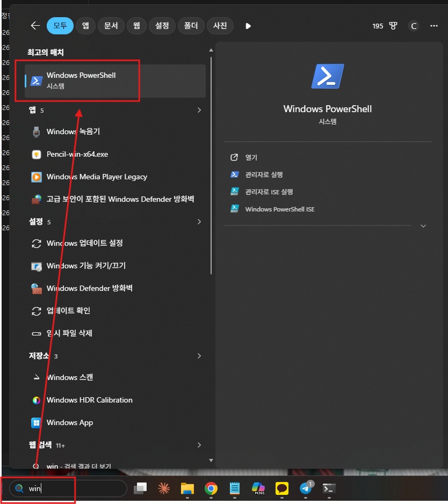448x504 pixels.
Task: Open the Microsoft 365 Copilot taskbar icon
Action: [258, 488]
